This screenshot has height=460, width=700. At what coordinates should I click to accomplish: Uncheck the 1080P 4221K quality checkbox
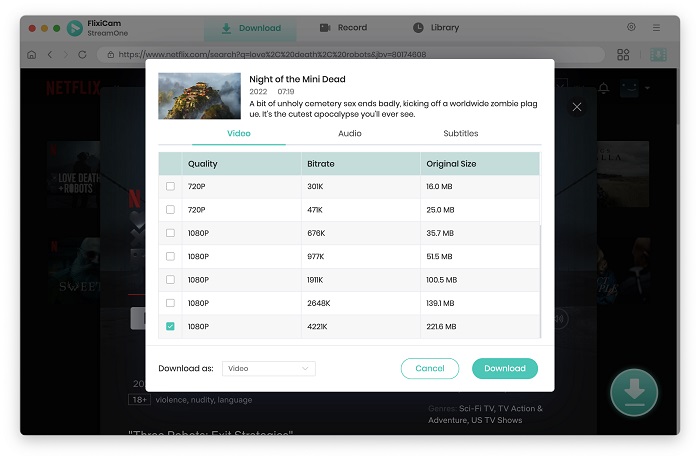(170, 326)
